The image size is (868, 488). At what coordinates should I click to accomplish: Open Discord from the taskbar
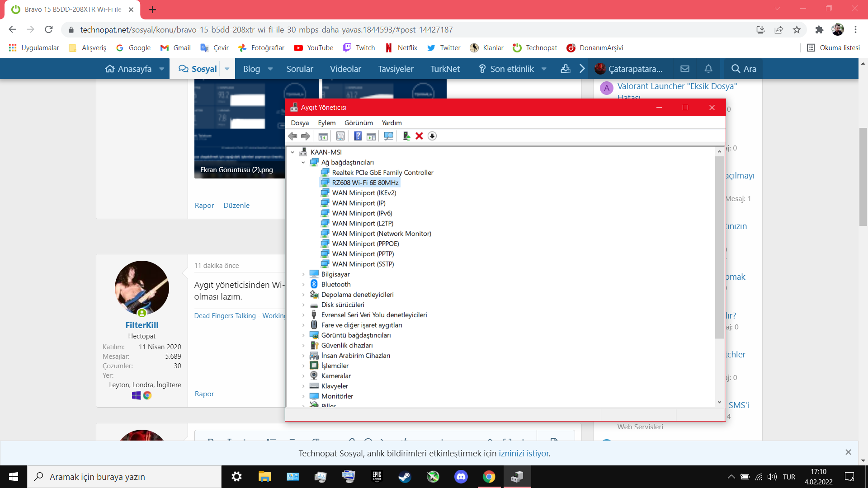pyautogui.click(x=461, y=477)
